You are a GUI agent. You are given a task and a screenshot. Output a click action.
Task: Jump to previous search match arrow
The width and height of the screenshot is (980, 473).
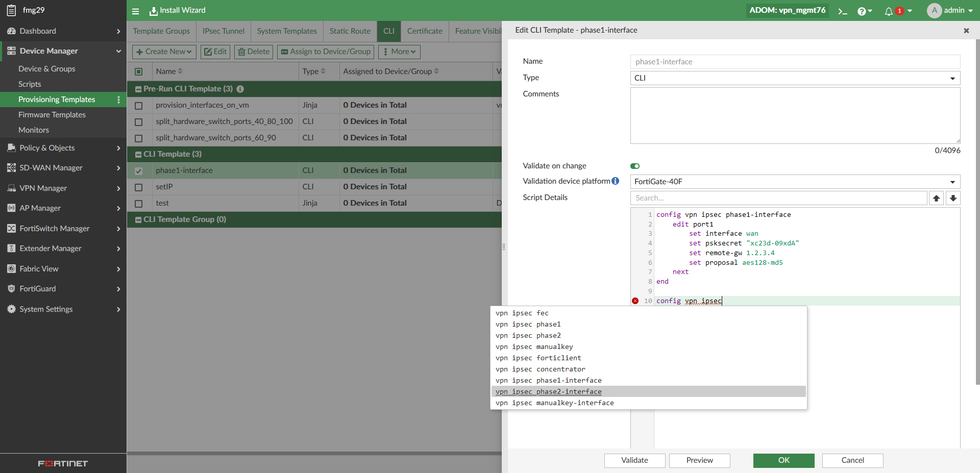pyautogui.click(x=936, y=198)
